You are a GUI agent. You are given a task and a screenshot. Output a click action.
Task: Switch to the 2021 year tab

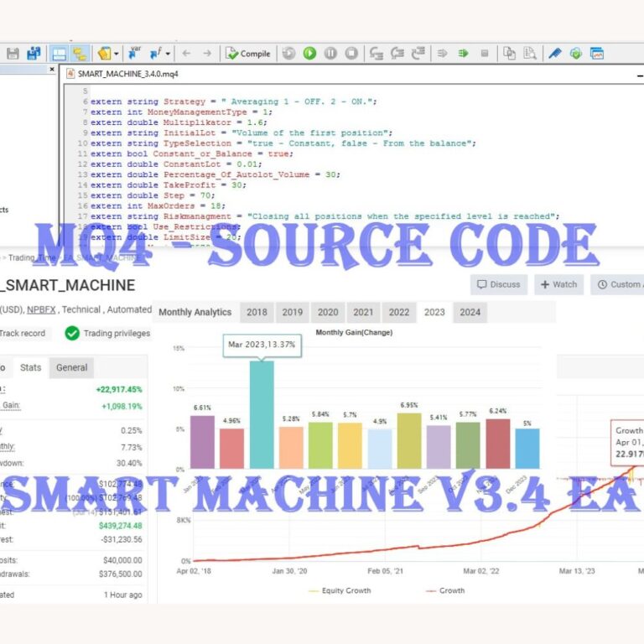[x=363, y=312]
